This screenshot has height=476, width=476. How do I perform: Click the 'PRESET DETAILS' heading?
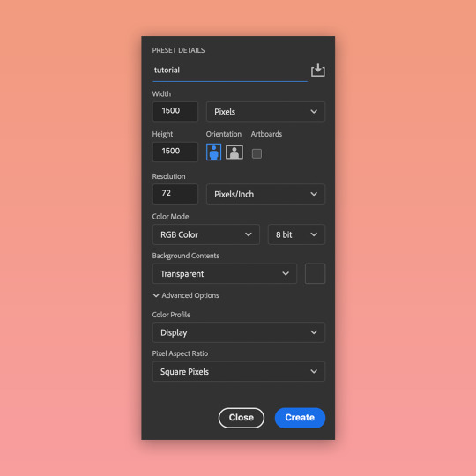coord(178,50)
